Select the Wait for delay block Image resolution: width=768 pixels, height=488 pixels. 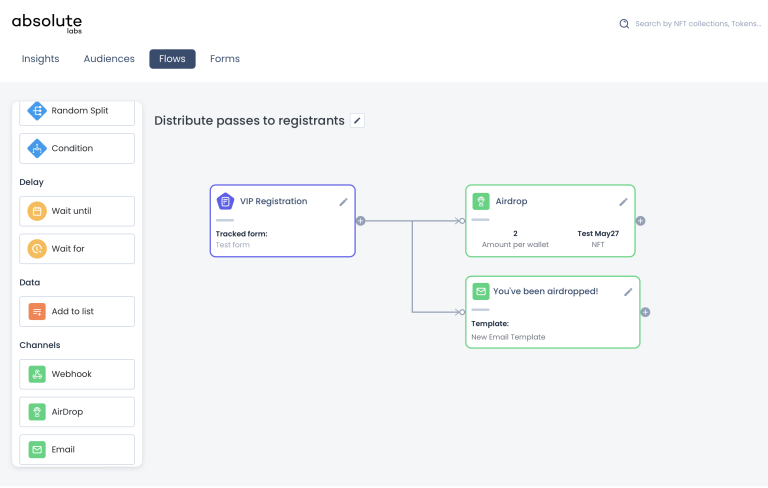[77, 249]
